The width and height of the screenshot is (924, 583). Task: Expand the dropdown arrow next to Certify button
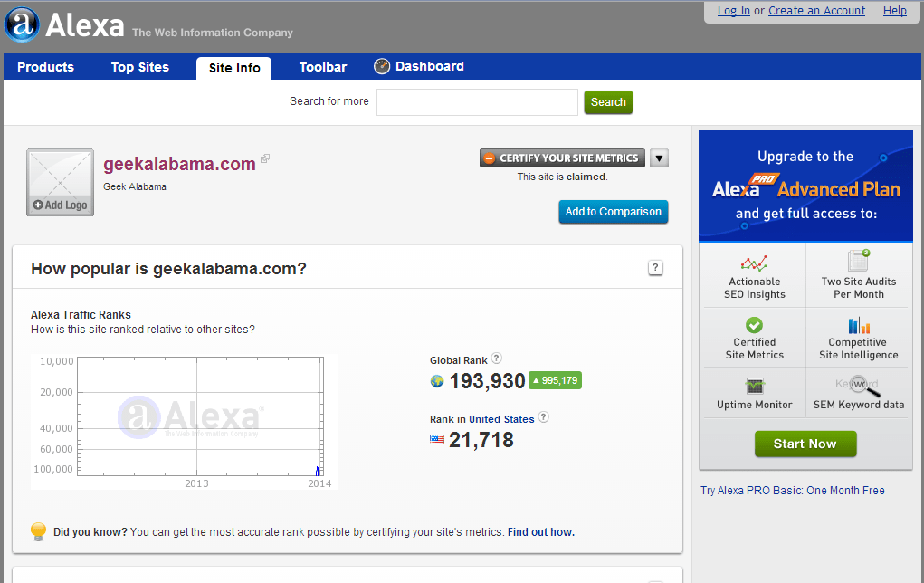(660, 158)
